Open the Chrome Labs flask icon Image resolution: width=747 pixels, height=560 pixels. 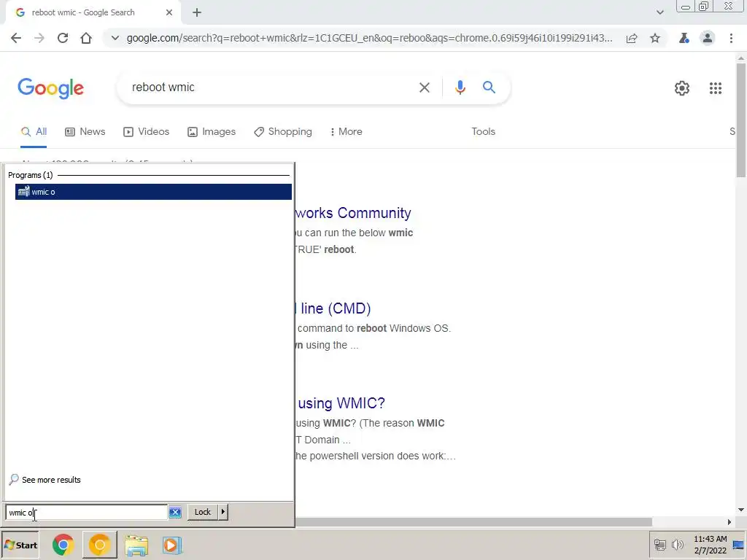684,38
